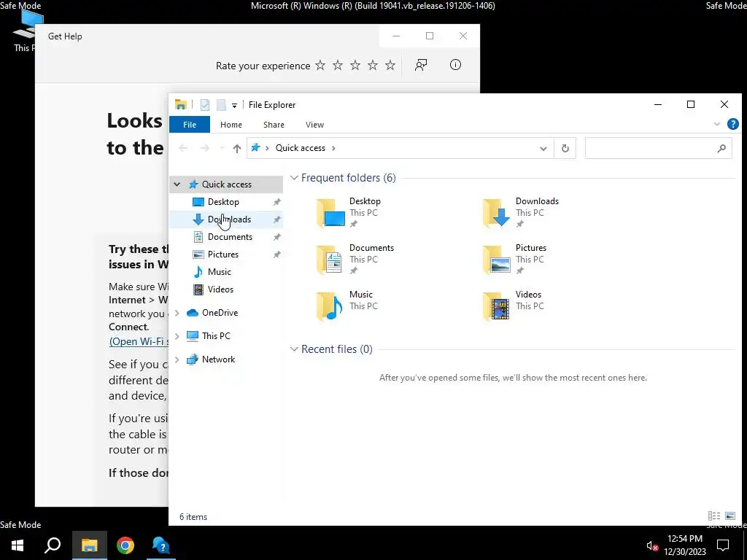Click the Get Help taskbar icon
This screenshot has height=560, width=747.
tap(161, 545)
